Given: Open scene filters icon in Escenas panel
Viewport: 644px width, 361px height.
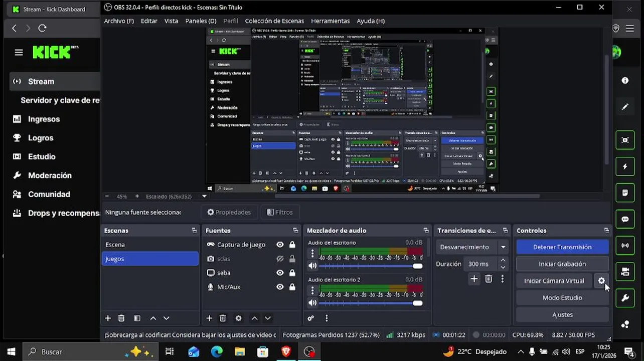Looking at the screenshot, I should pos(137,318).
